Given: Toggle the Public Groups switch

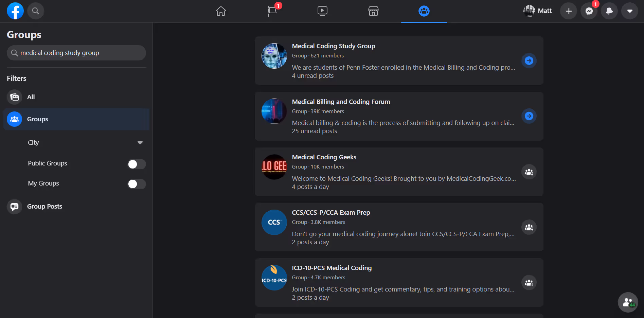Looking at the screenshot, I should pos(137,164).
